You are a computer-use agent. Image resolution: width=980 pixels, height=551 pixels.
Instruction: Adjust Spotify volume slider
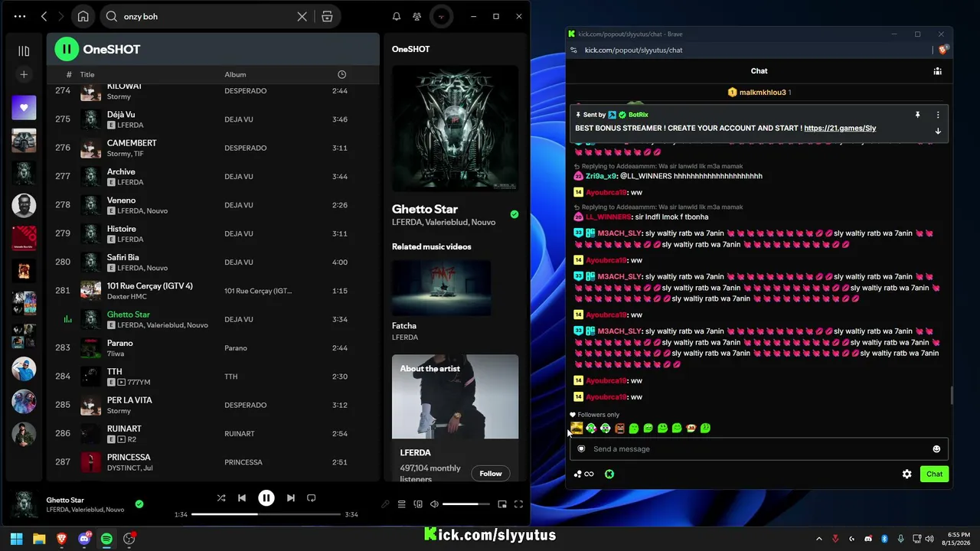(x=465, y=504)
